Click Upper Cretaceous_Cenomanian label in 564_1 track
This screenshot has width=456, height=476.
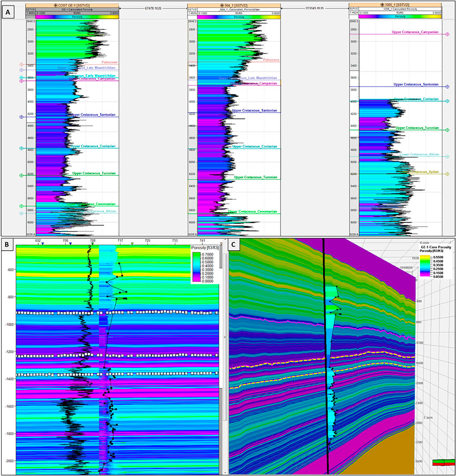[253, 211]
